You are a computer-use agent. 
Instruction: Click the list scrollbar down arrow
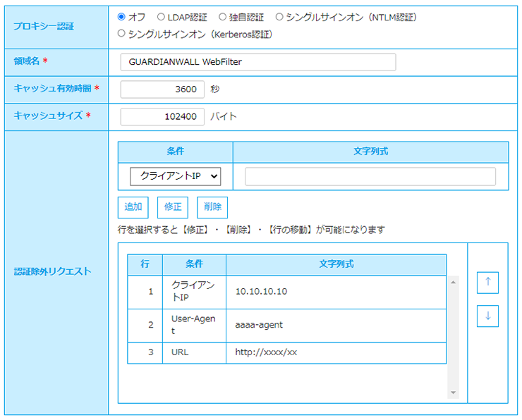tap(453, 393)
